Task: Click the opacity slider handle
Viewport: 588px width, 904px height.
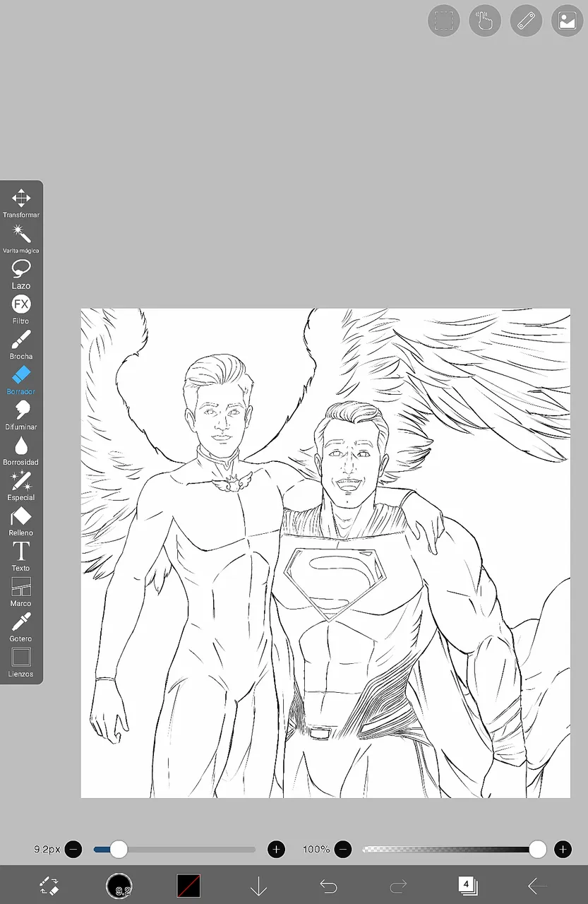Action: pos(538,849)
